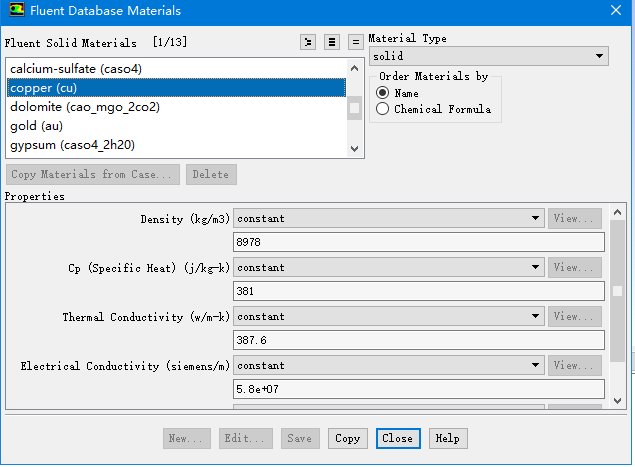Select gypsum (caso4_2h20) in the list
Screen dimensions: 635x467
(x=176, y=145)
